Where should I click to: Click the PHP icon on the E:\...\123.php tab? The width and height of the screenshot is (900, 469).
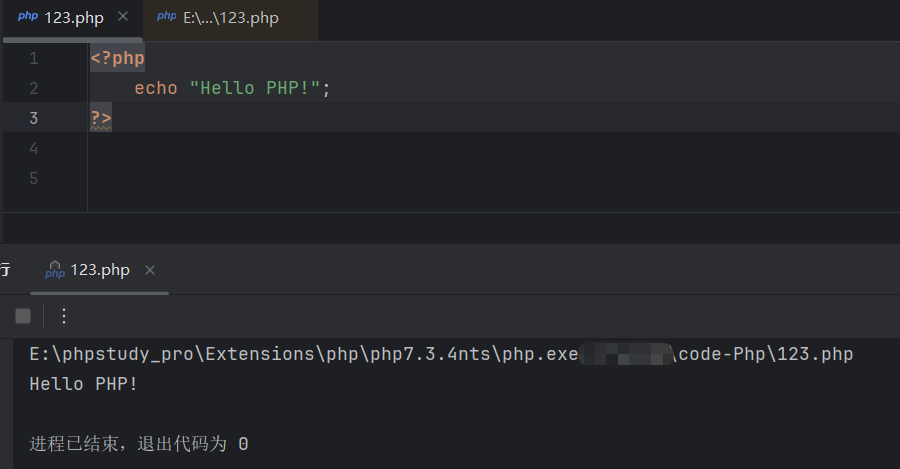pos(166,17)
